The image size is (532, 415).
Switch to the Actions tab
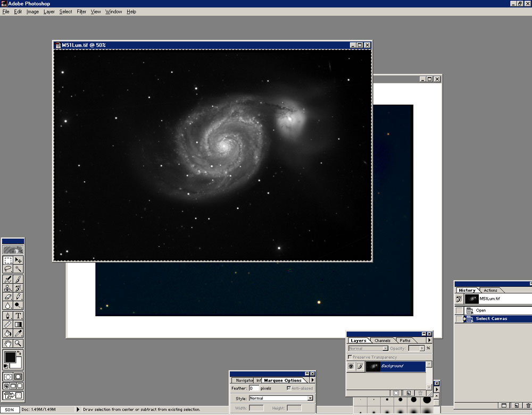[x=491, y=290]
